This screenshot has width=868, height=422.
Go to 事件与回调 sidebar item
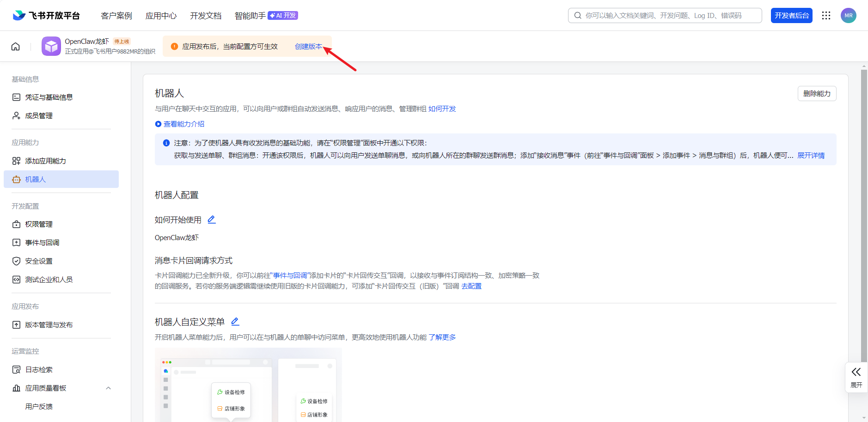[x=42, y=243]
